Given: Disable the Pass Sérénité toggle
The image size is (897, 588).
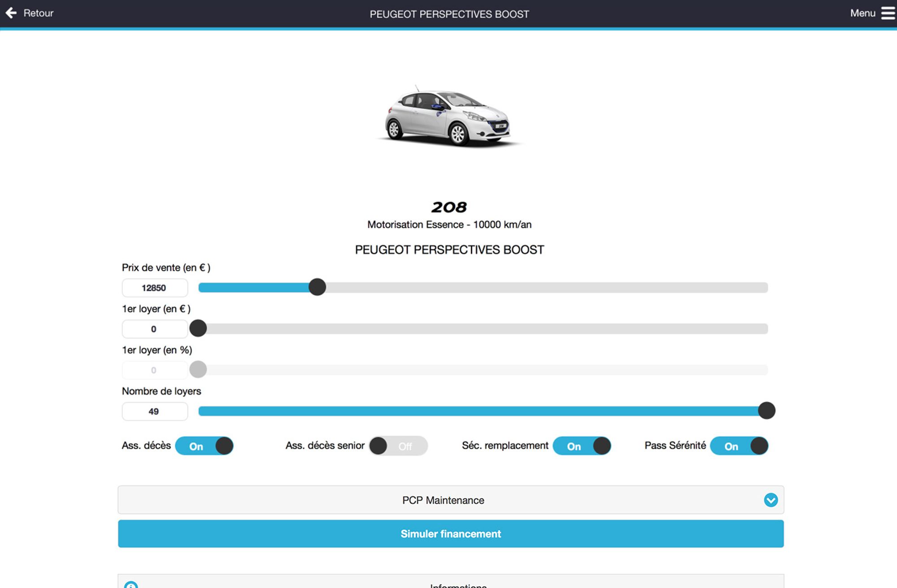Looking at the screenshot, I should click(x=739, y=446).
